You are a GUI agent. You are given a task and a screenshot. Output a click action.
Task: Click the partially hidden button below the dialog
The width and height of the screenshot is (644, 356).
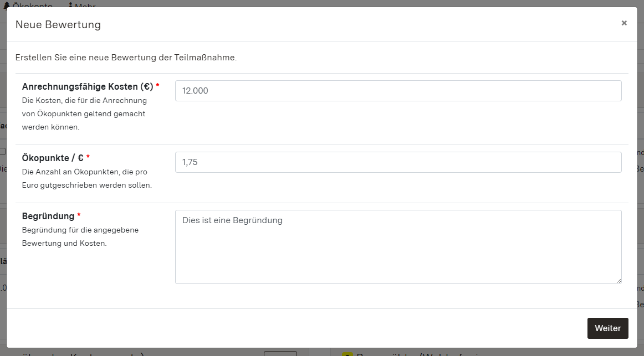(280, 354)
